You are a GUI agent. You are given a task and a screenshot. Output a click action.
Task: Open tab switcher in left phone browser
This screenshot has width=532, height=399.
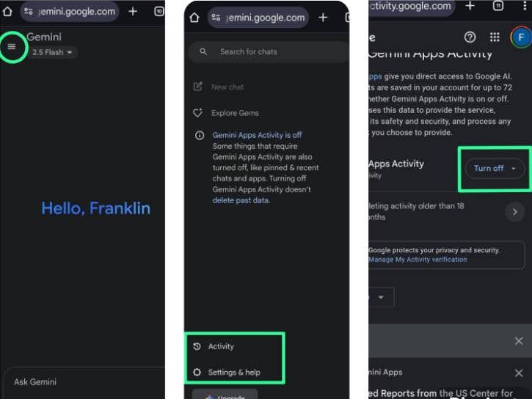158,12
